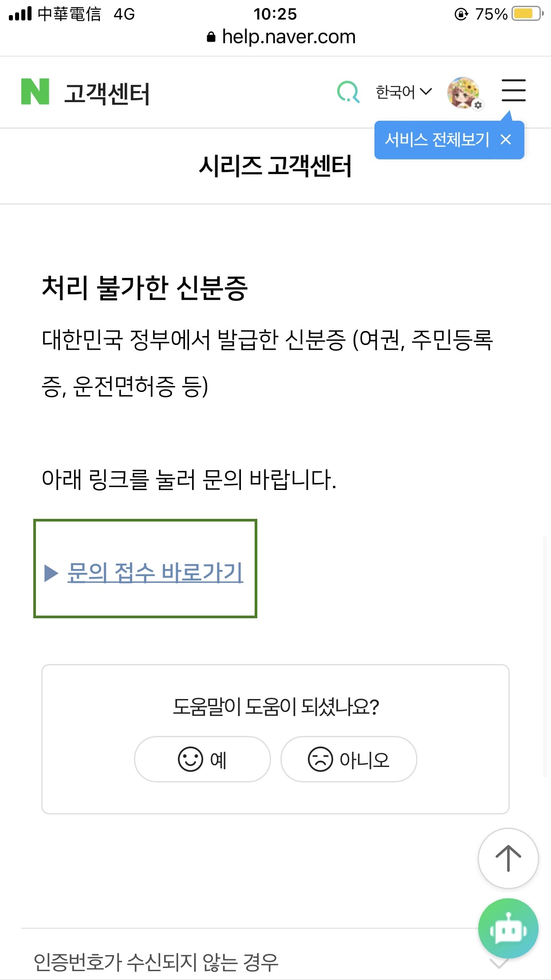This screenshot has width=551, height=980.
Task: Open settings gear on profile avatar
Action: coord(478,105)
